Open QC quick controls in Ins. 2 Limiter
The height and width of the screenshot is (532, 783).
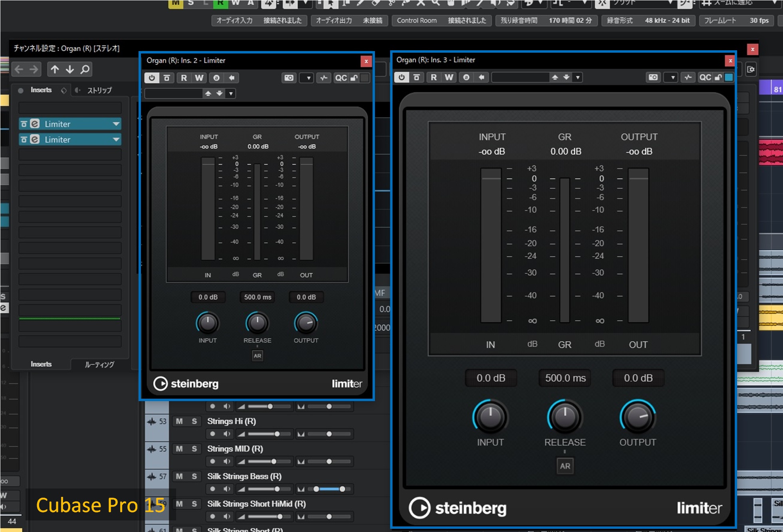pos(341,78)
